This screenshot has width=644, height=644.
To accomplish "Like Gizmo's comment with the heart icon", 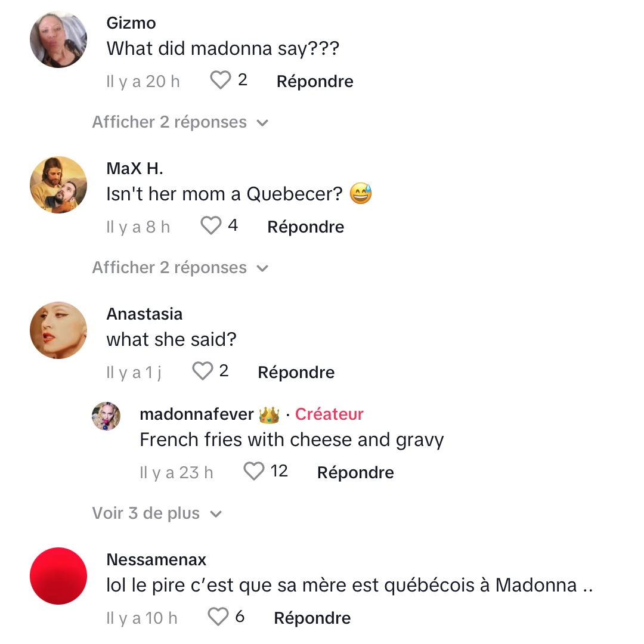I will (221, 80).
